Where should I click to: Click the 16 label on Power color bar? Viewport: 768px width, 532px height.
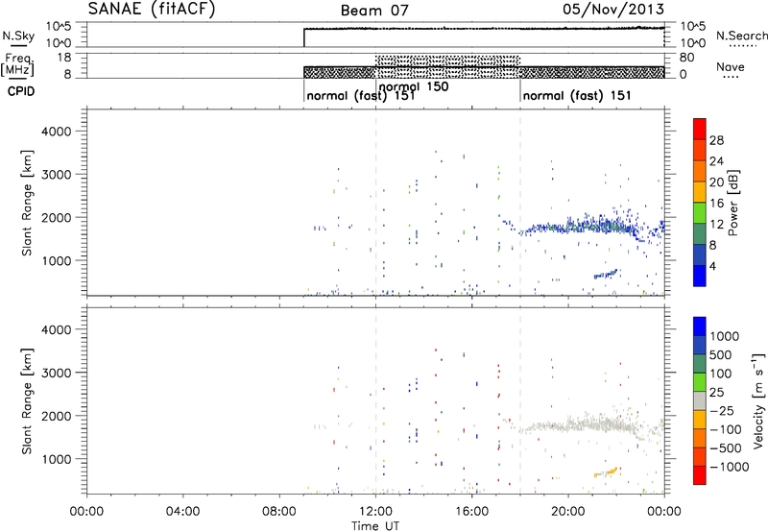[x=716, y=204]
